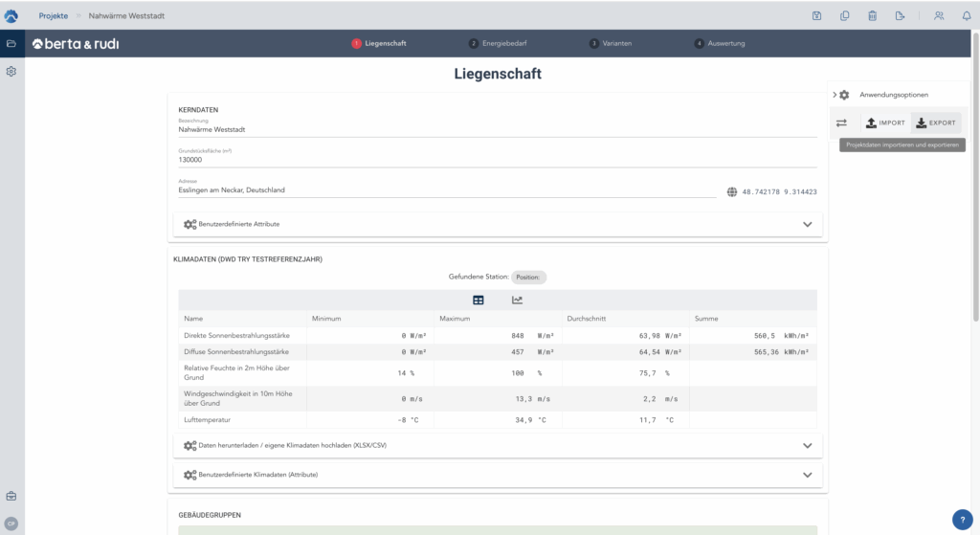Click the 565,36 kWh/m² sum value
Screen dimensions: 980x535
pyautogui.click(x=781, y=352)
